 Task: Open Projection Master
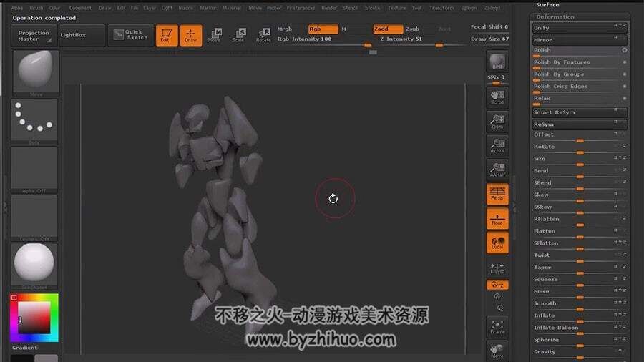34,35
